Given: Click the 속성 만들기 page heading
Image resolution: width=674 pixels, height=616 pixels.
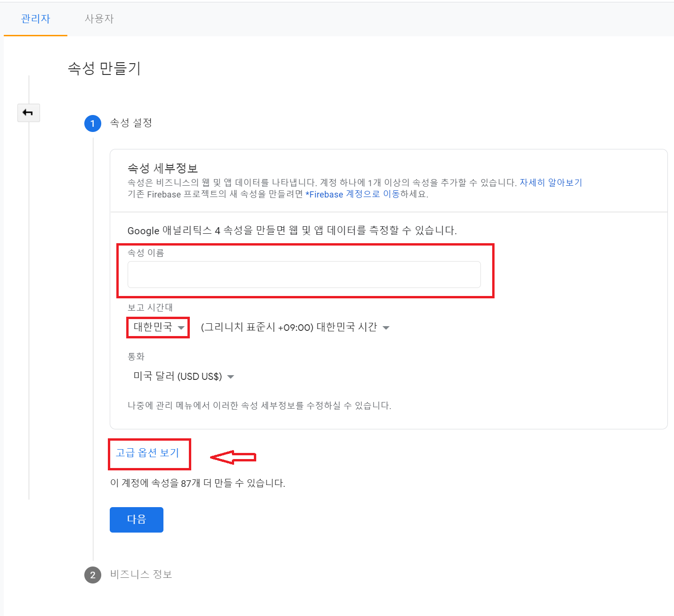Looking at the screenshot, I should pos(104,68).
